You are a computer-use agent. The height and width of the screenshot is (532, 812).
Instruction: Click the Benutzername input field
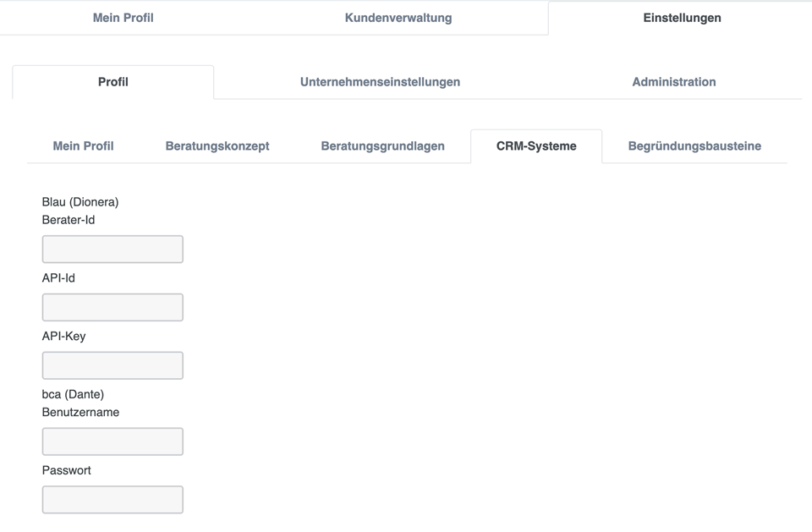(x=112, y=442)
